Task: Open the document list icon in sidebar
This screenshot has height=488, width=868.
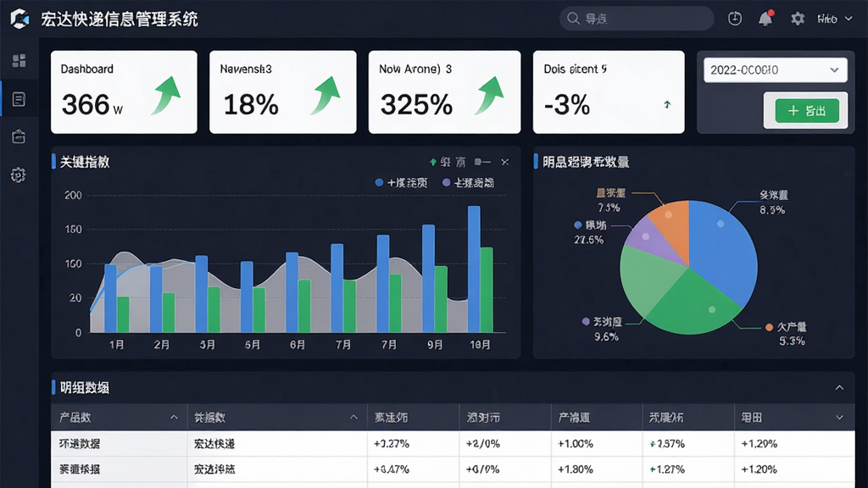Action: [x=19, y=99]
